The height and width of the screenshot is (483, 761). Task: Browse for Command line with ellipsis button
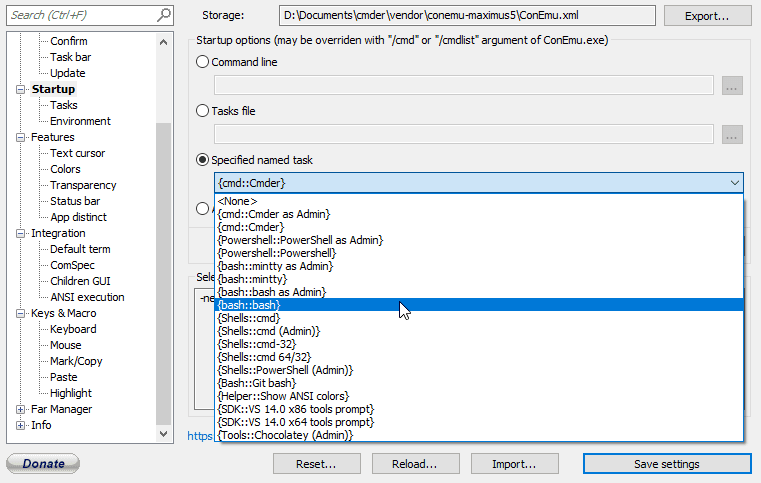pyautogui.click(x=732, y=85)
